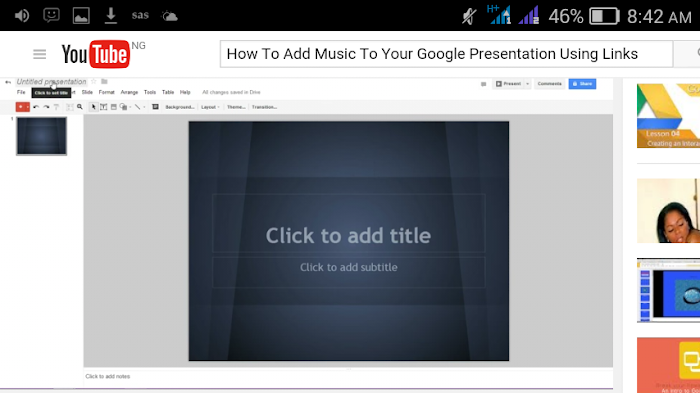
Task: Tap the battery status icon
Action: 604,17
